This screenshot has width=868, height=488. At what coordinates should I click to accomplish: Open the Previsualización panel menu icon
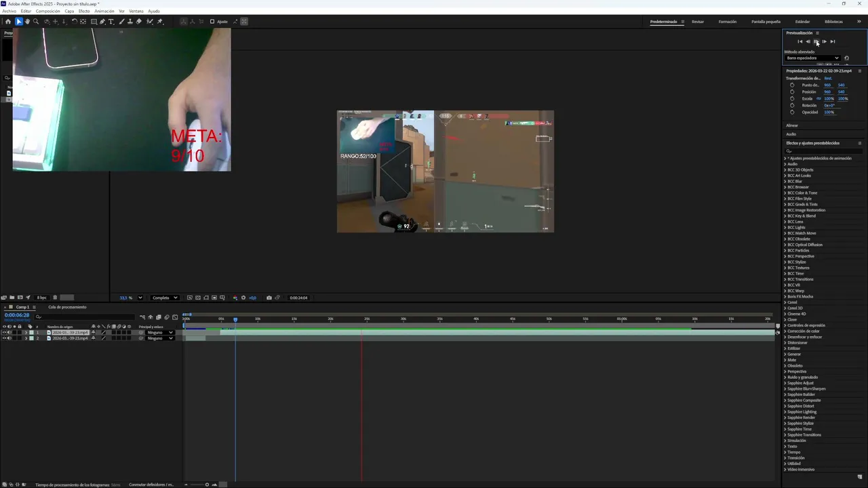click(x=817, y=33)
